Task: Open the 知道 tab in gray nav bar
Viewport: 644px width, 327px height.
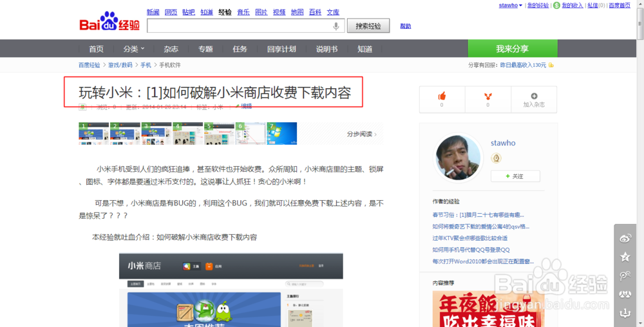Action: point(365,49)
